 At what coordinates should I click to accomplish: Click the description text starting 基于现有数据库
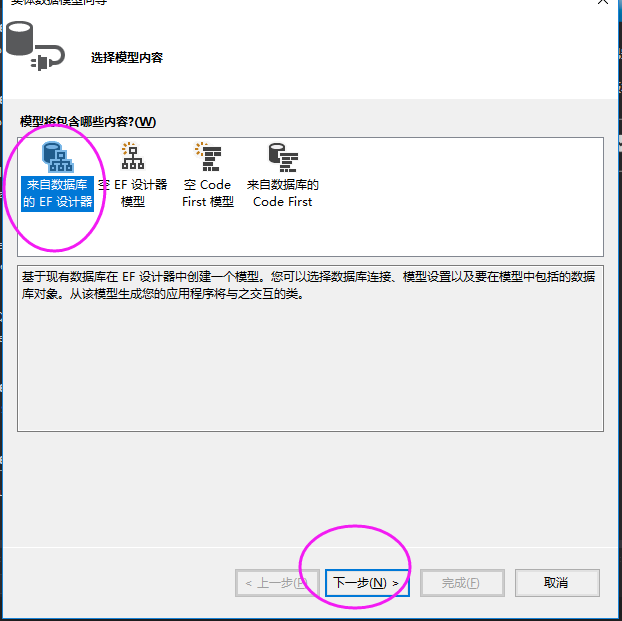[308, 285]
